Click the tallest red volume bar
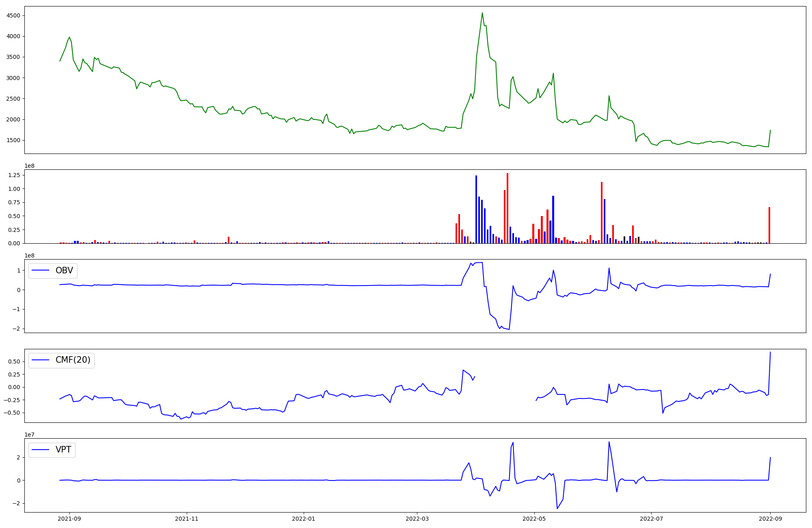 coord(508,207)
